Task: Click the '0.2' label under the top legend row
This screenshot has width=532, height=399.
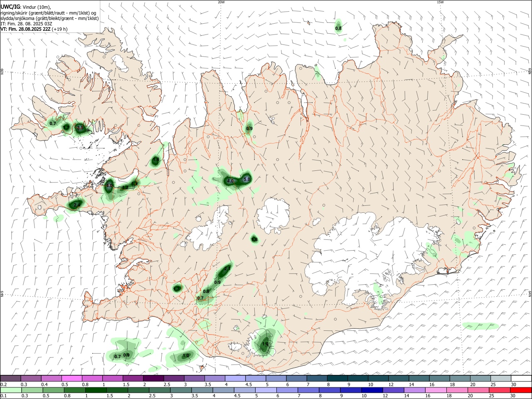Action: (x=3, y=384)
